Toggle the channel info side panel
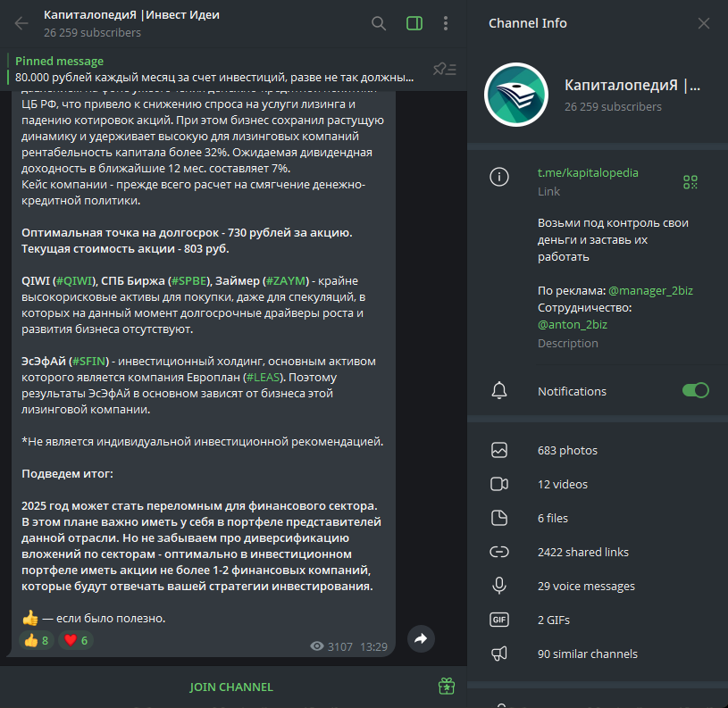This screenshot has height=708, width=728. pos(414,23)
